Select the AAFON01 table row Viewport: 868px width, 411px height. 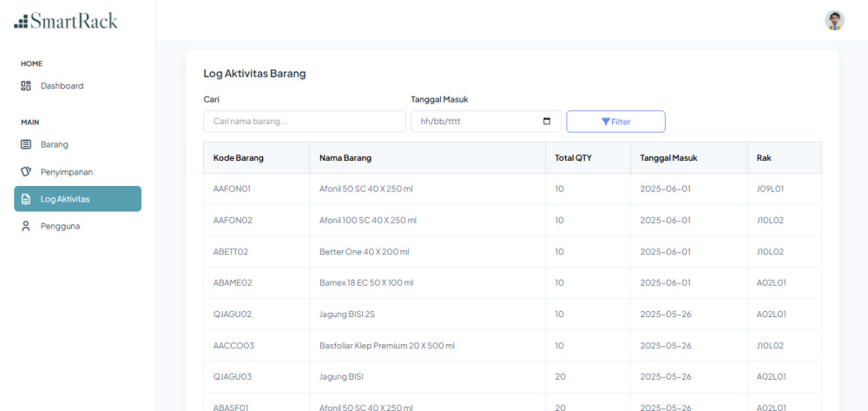pyautogui.click(x=513, y=189)
